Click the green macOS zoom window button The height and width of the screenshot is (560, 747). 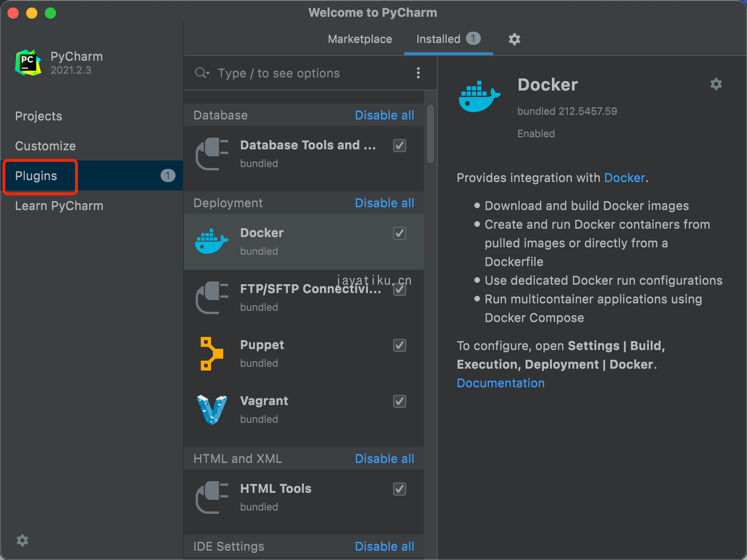pos(50,13)
